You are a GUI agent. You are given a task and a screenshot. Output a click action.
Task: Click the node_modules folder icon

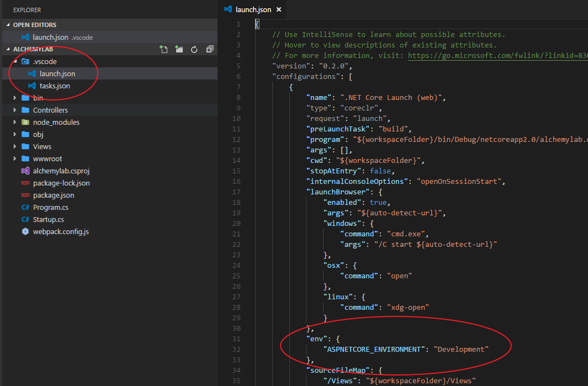(x=27, y=122)
